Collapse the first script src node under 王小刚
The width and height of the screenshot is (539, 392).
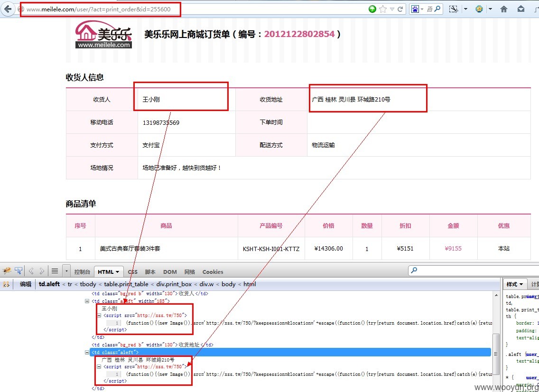pos(99,315)
